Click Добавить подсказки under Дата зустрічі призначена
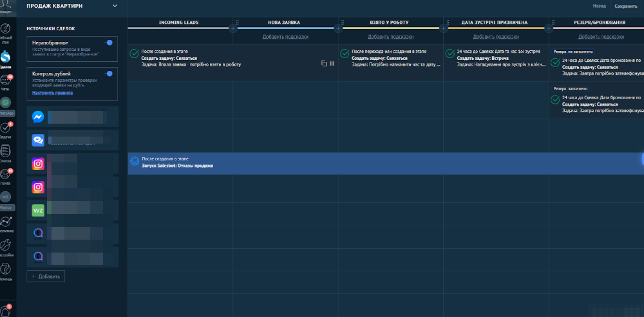Screen dimensions: 644x317 (496, 37)
